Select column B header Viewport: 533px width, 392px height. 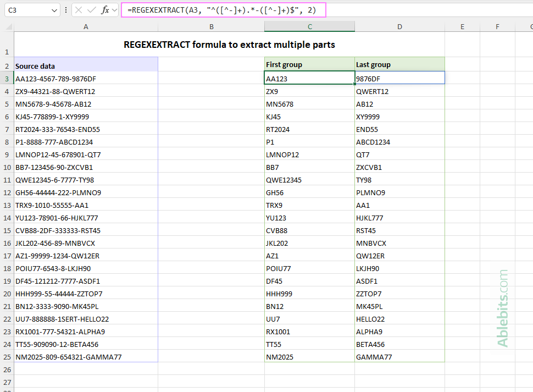211,26
